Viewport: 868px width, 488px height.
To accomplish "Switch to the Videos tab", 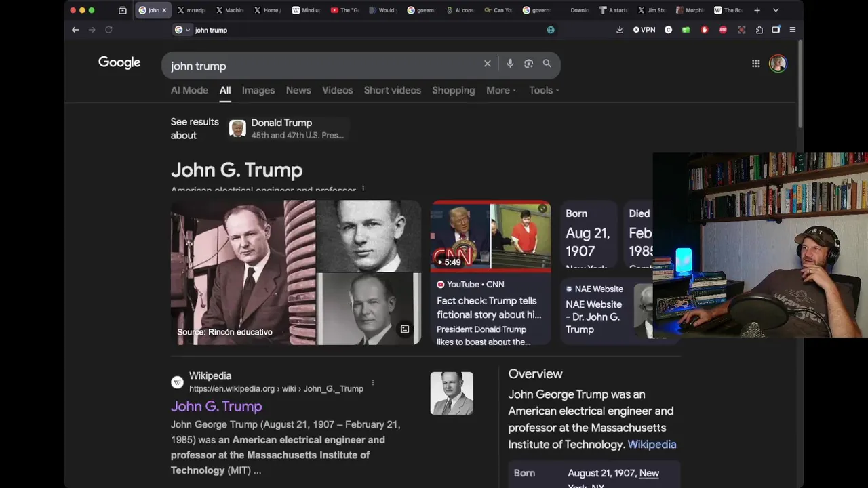I will [x=337, y=90].
